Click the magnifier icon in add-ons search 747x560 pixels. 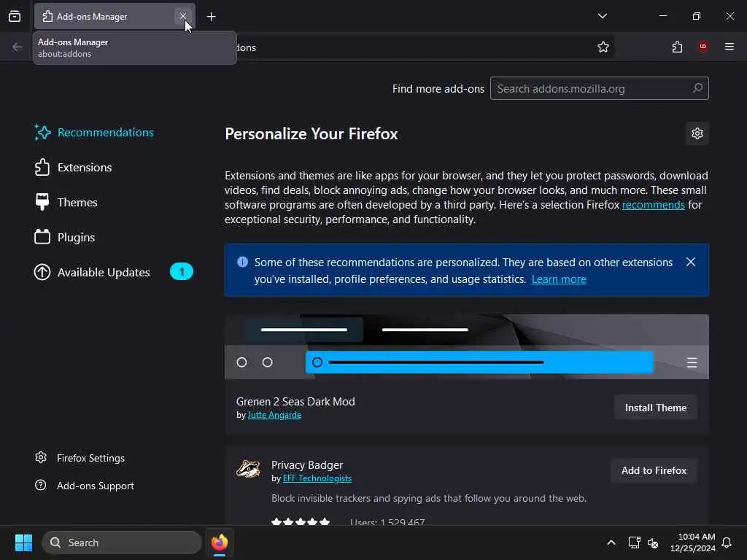pyautogui.click(x=697, y=88)
